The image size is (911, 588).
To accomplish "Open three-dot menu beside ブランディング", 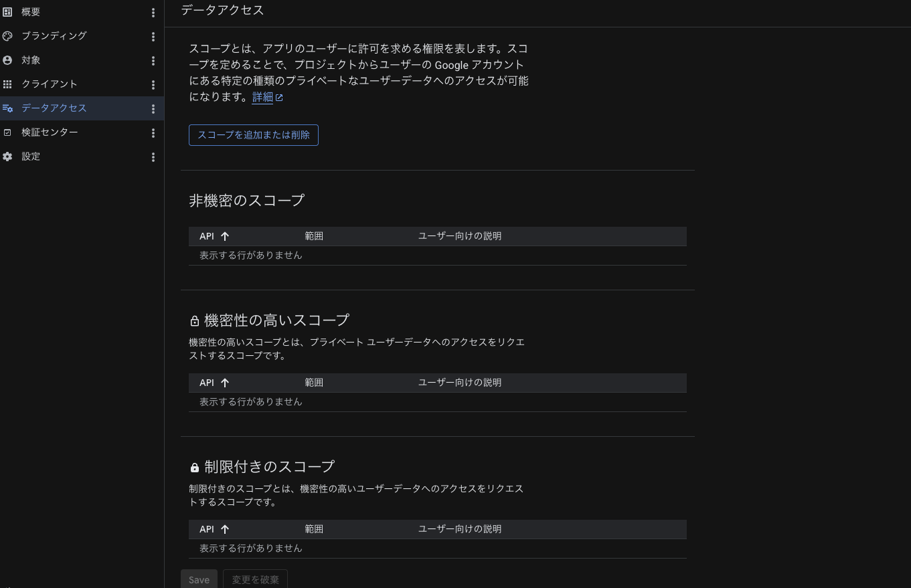I will pos(153,37).
